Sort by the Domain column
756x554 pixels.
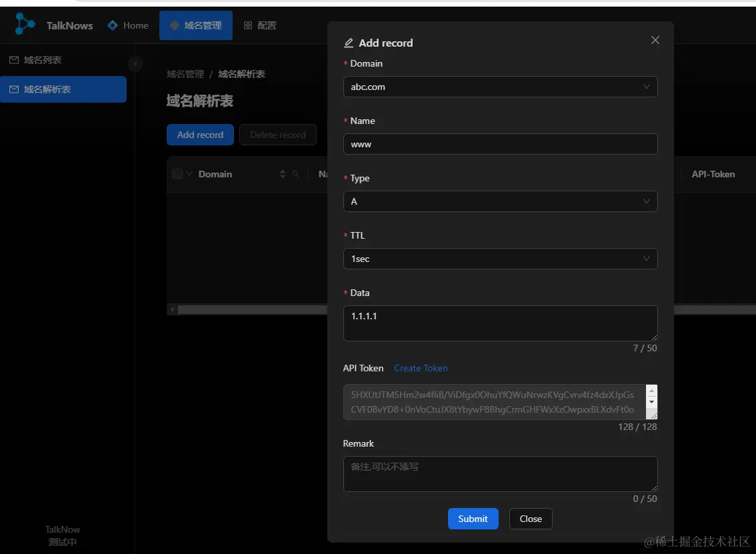(x=283, y=174)
